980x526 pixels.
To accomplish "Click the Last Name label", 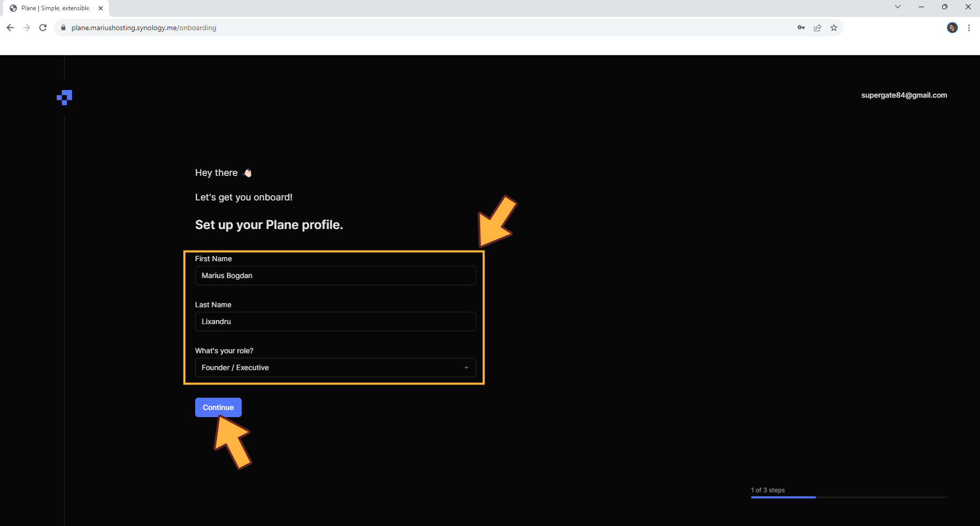I will 213,305.
